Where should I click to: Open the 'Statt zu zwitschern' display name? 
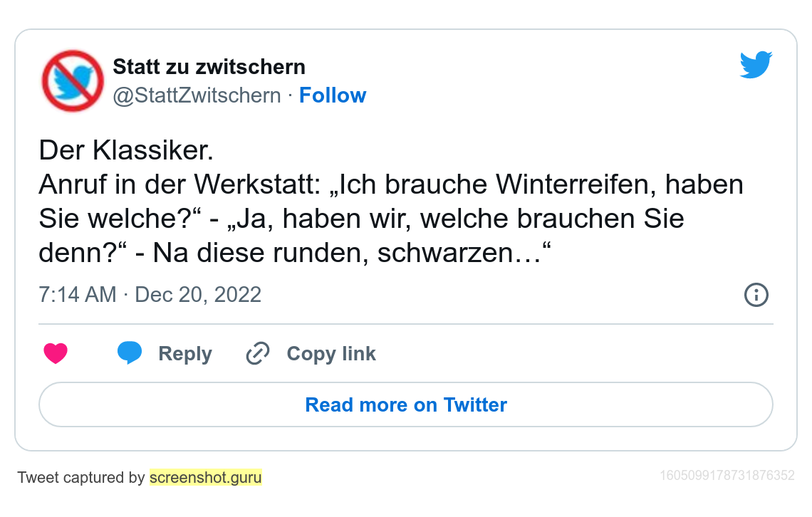pyautogui.click(x=209, y=67)
